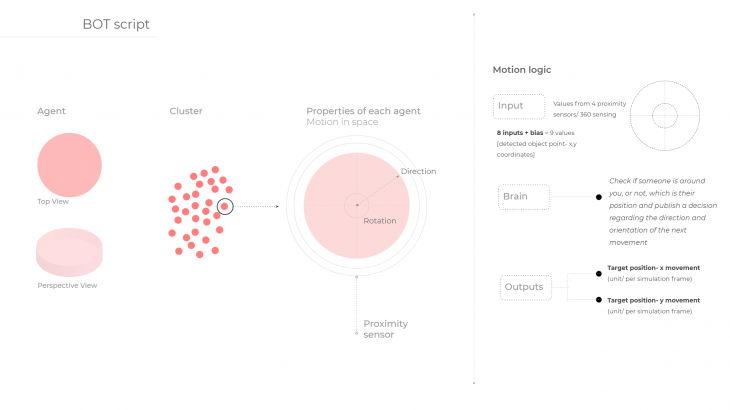Click the Properties of each agent heading
The image size is (730, 410).
click(x=363, y=110)
